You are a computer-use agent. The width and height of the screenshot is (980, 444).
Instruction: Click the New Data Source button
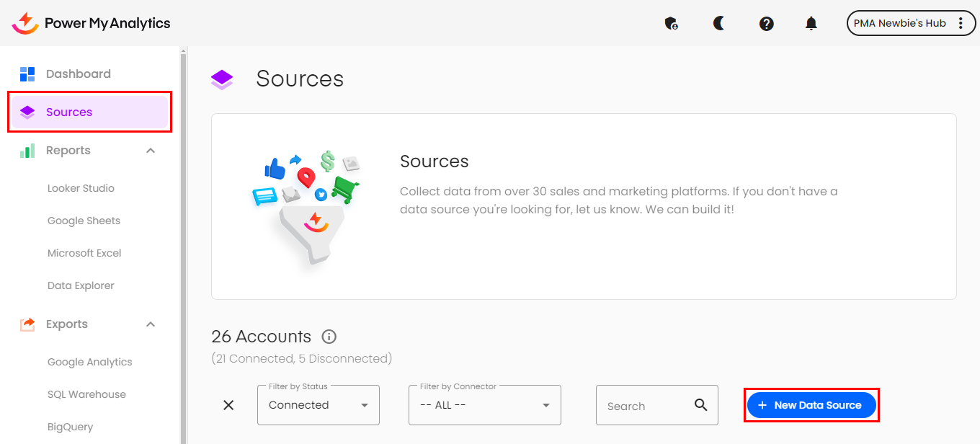point(811,405)
